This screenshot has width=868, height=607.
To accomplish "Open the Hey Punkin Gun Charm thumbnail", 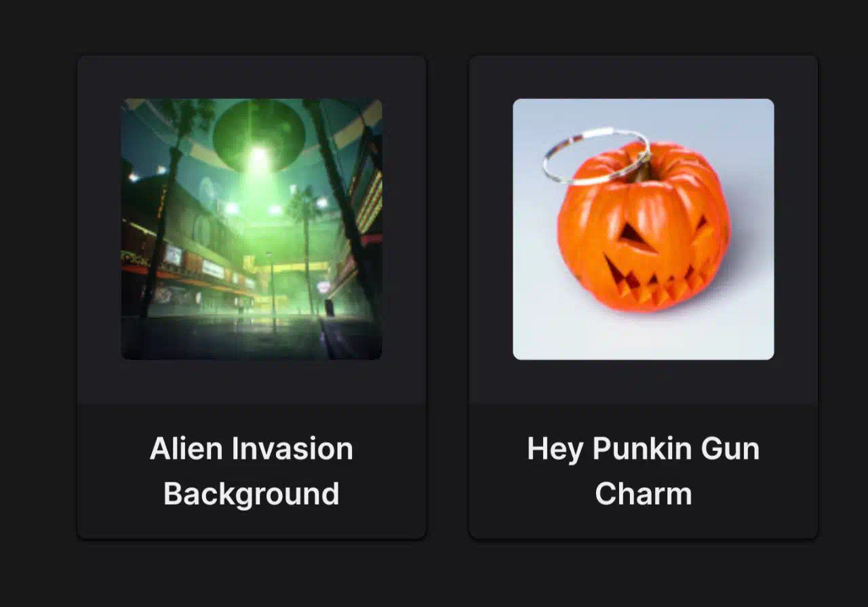I will click(644, 229).
